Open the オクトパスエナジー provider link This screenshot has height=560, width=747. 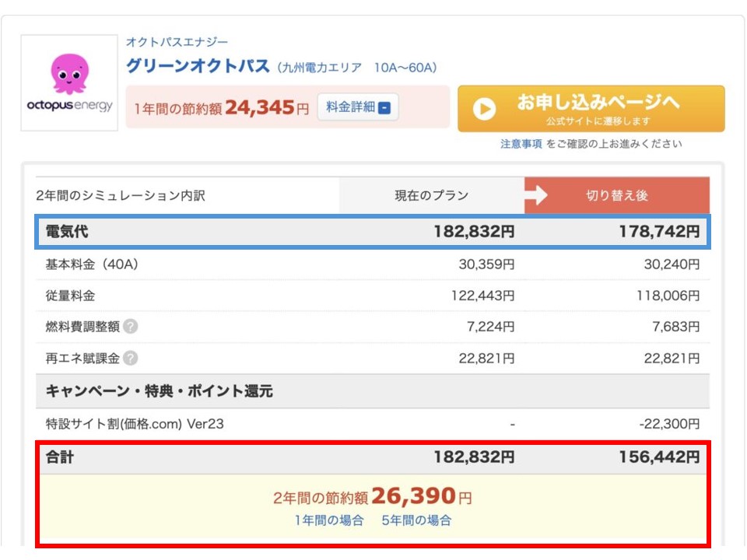click(x=177, y=42)
